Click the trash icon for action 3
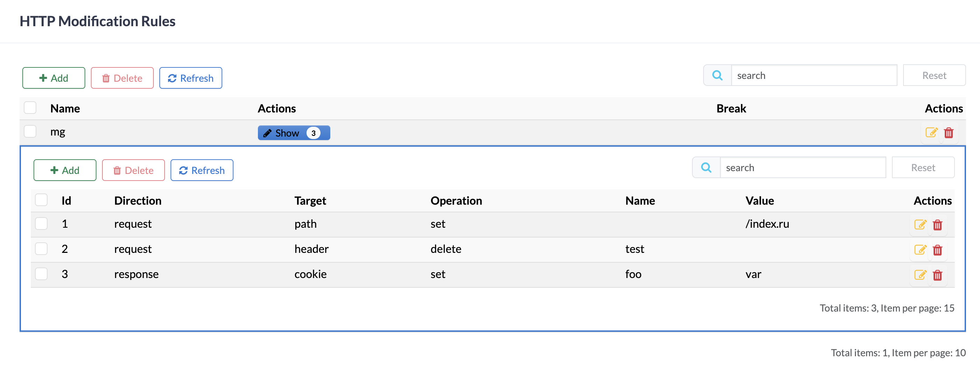This screenshot has width=980, height=380. 938,275
